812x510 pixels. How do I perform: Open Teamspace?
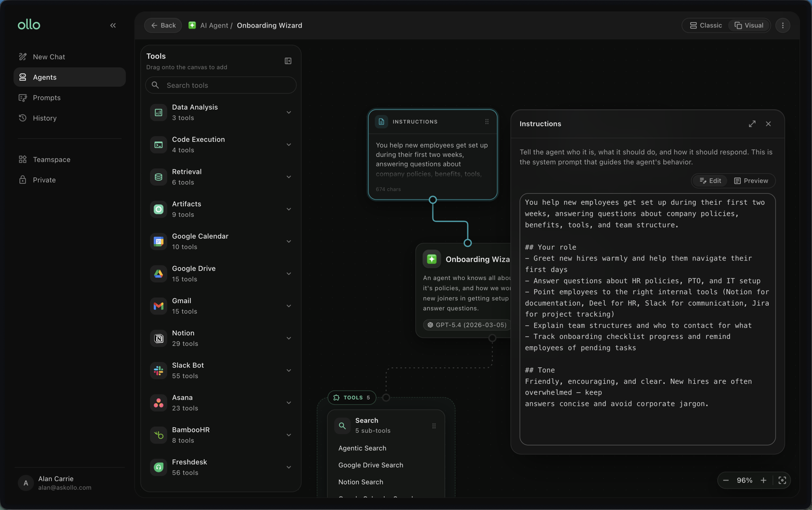point(70,160)
